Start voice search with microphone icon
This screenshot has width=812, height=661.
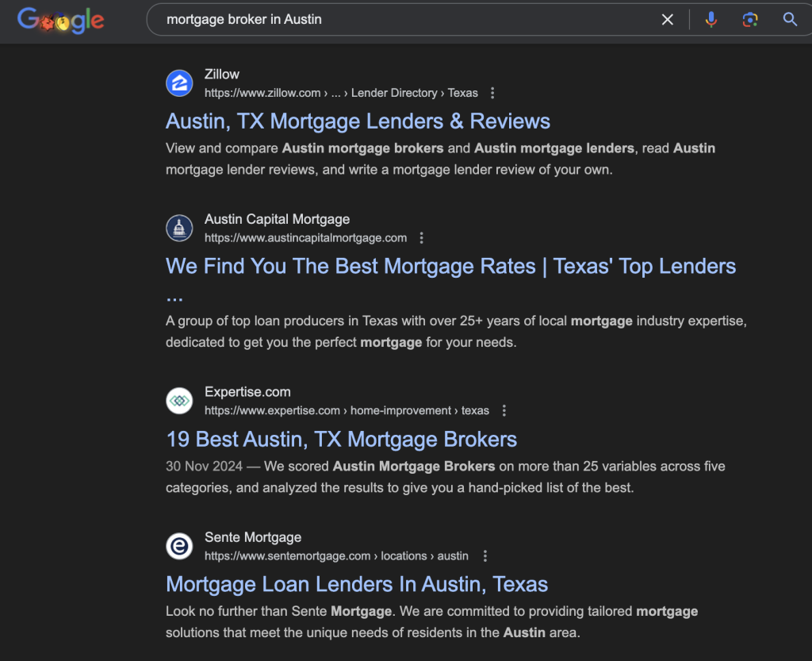pos(710,20)
